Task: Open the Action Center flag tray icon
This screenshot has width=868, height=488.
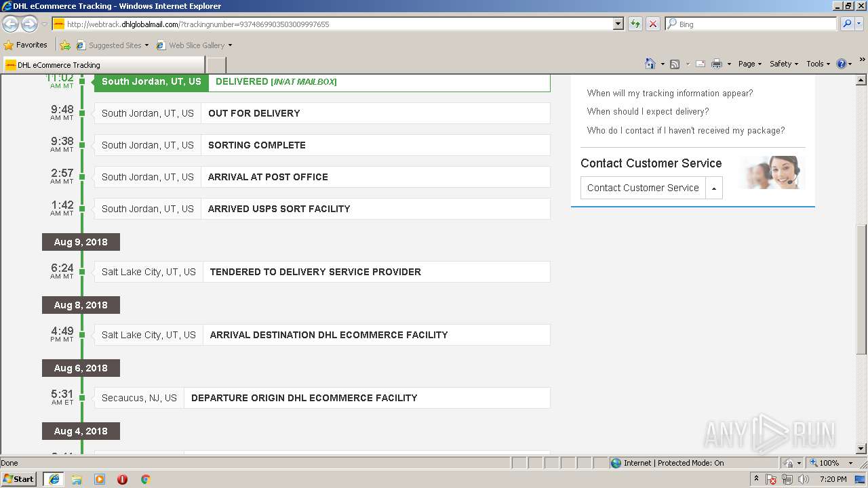Action: [x=771, y=479]
